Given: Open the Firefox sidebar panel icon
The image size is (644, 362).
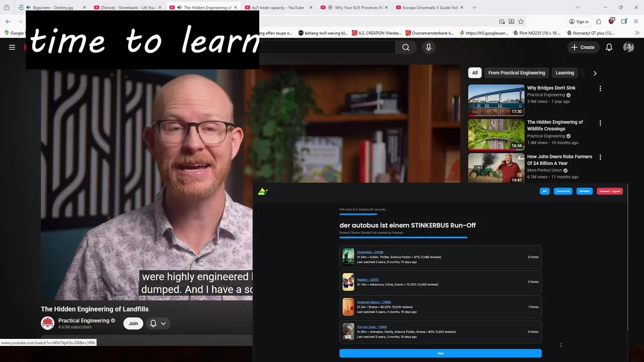Looking at the screenshot, I should point(624,22).
